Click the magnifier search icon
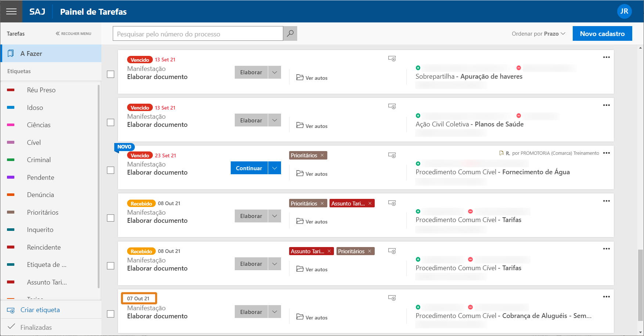644x336 pixels. 290,33
